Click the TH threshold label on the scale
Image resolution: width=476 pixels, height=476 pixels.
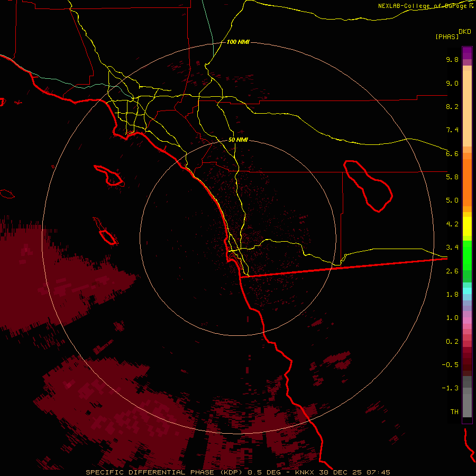pos(454,412)
